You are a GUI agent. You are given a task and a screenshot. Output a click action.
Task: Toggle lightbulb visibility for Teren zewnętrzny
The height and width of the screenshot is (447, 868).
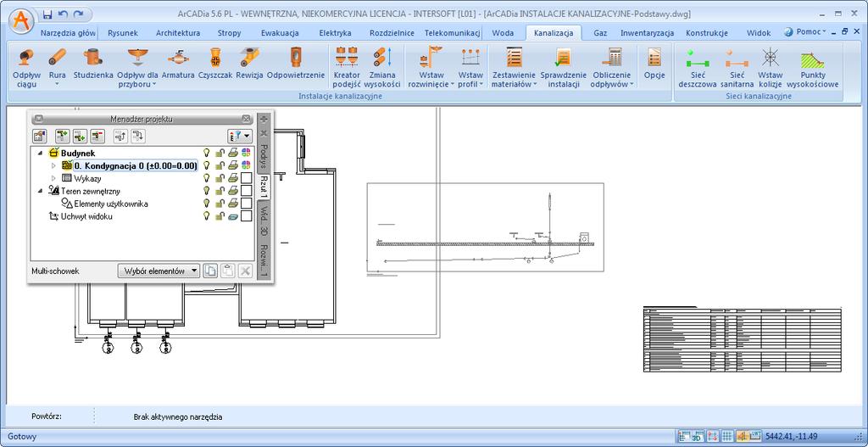click(x=207, y=191)
